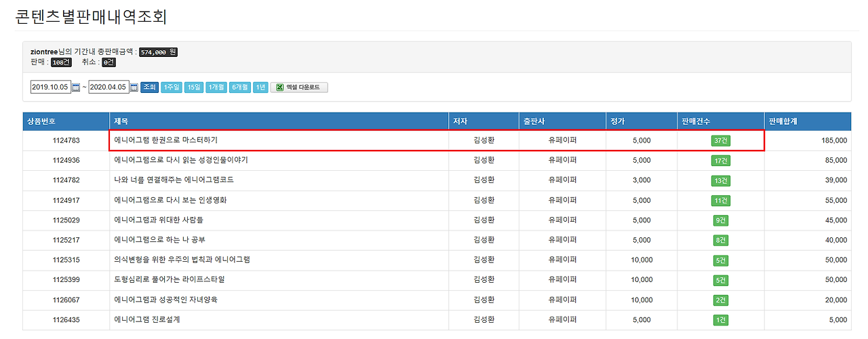The image size is (868, 339).
Task: Select the 1년 period button
Action: [x=260, y=87]
